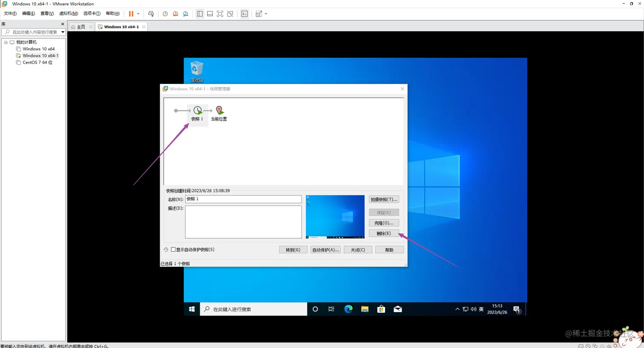The height and width of the screenshot is (348, 644).
Task: Launch Microsoft Edge from guest taskbar
Action: [348, 309]
